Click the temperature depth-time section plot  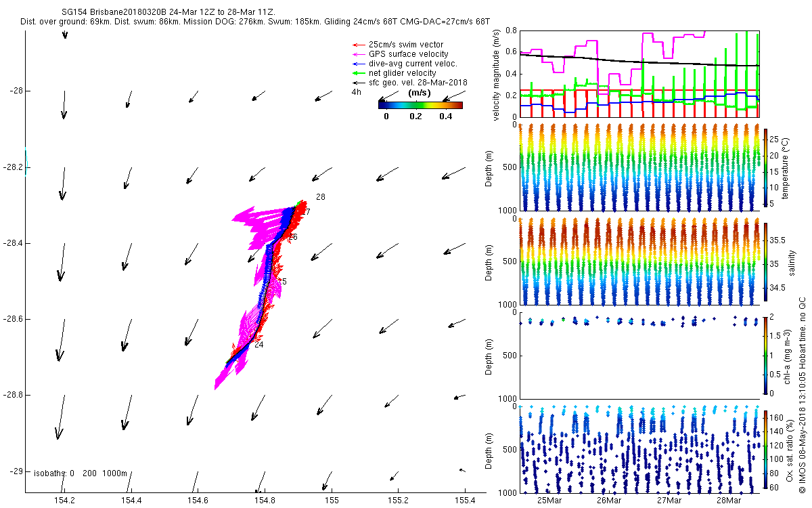639,168
